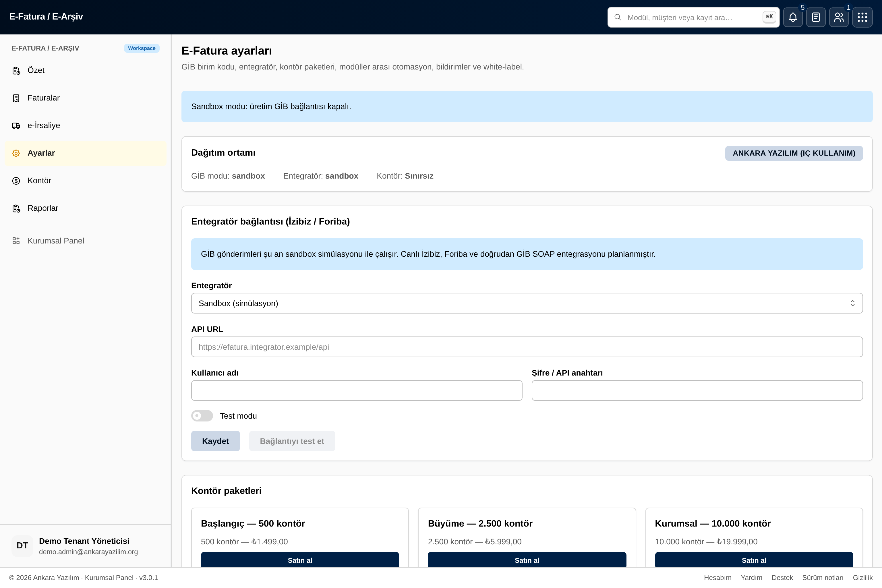The width and height of the screenshot is (882, 588).
Task: Go to Raporlar in the sidebar
Action: (x=85, y=208)
